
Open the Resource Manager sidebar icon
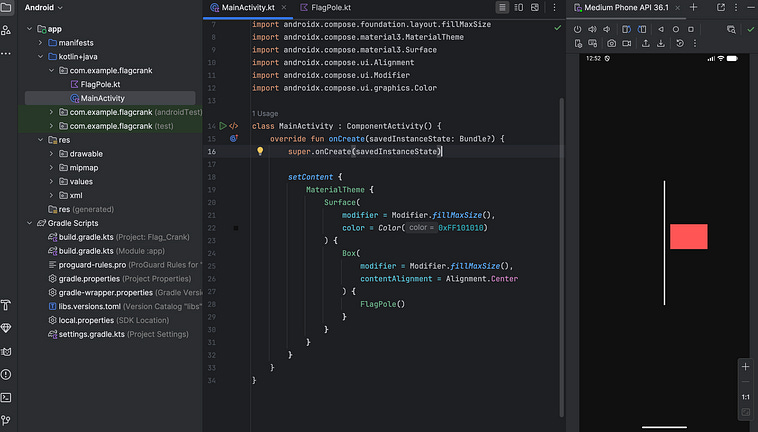(x=6, y=30)
